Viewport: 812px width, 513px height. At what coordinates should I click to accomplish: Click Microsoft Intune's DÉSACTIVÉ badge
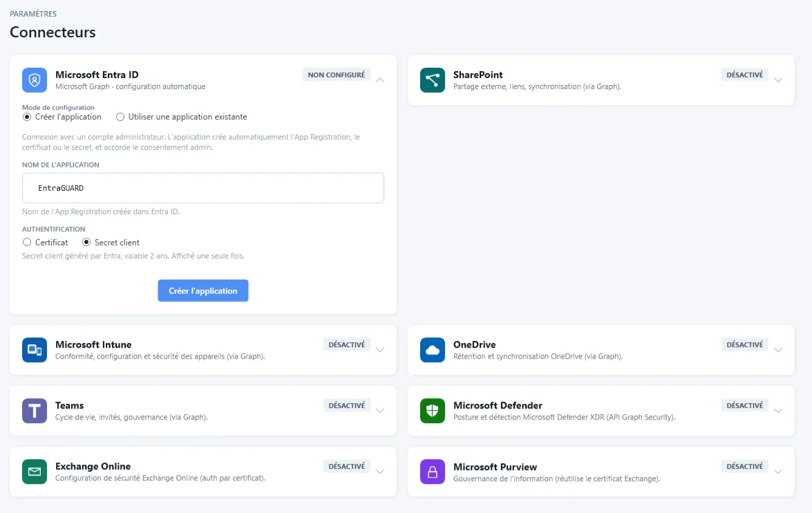pyautogui.click(x=347, y=344)
